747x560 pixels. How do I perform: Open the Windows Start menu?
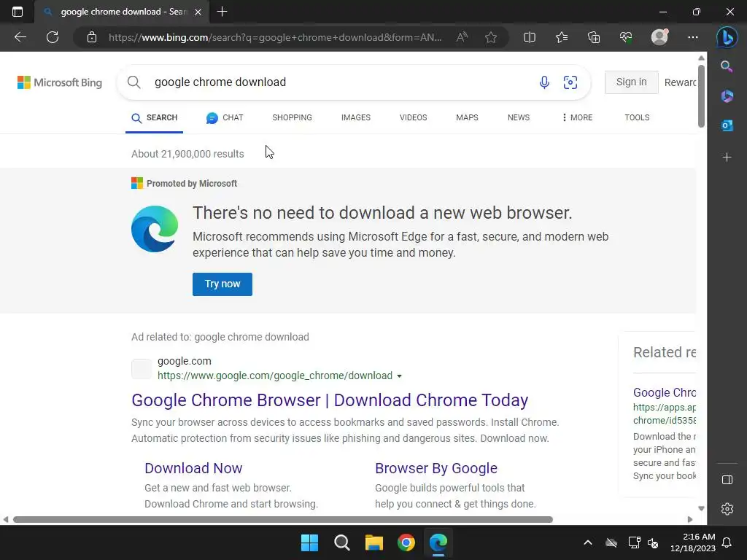[x=309, y=542]
